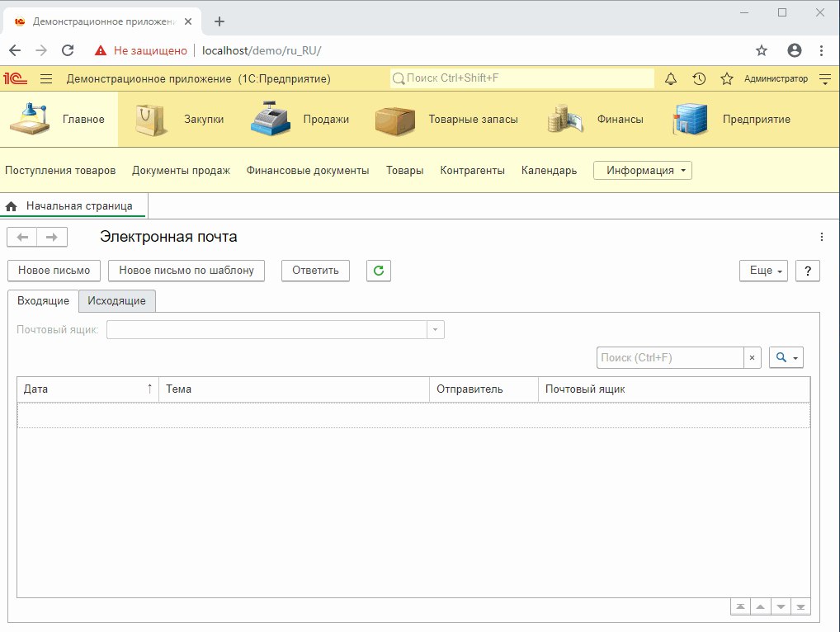This screenshot has width=840, height=632.
Task: Select the Начальная страница tab
Action: point(74,206)
